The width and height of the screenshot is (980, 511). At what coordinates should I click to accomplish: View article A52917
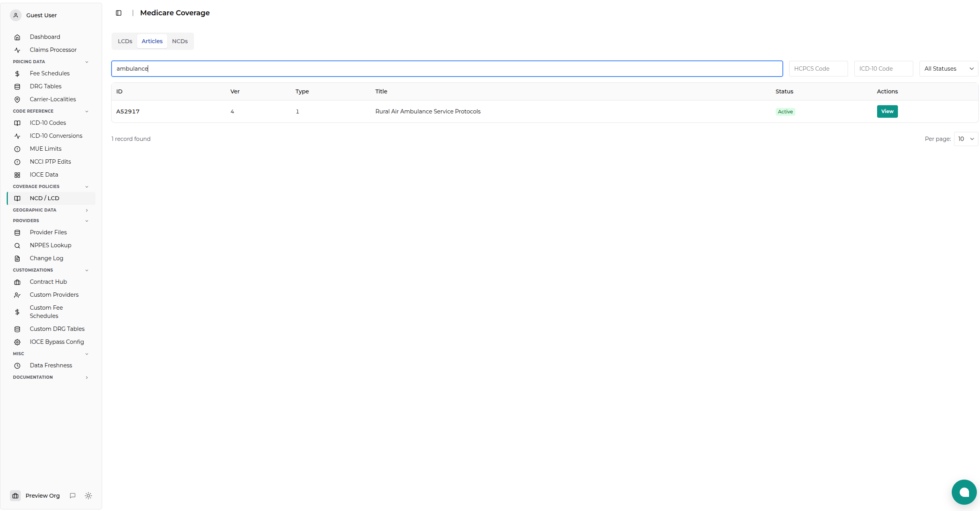[x=887, y=111]
